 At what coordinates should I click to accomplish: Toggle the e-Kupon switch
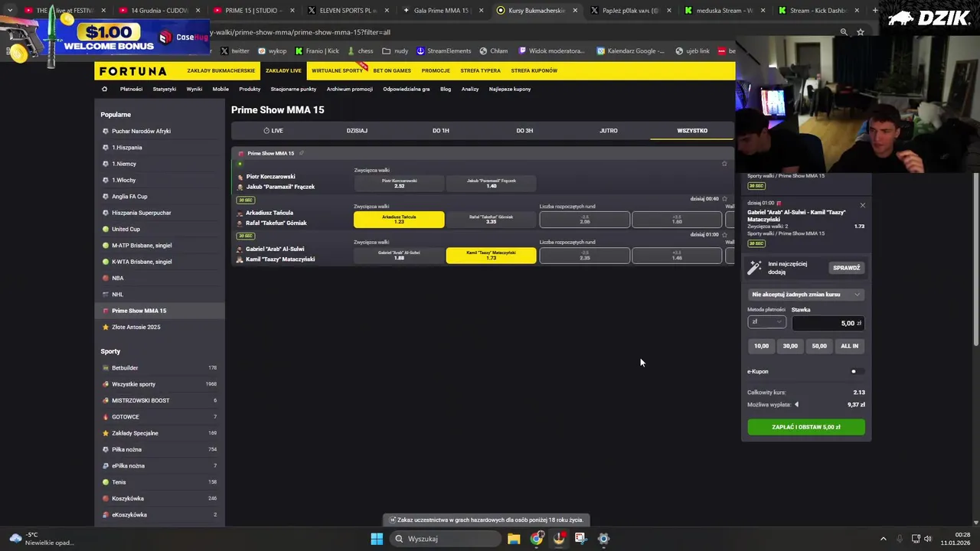(x=857, y=372)
